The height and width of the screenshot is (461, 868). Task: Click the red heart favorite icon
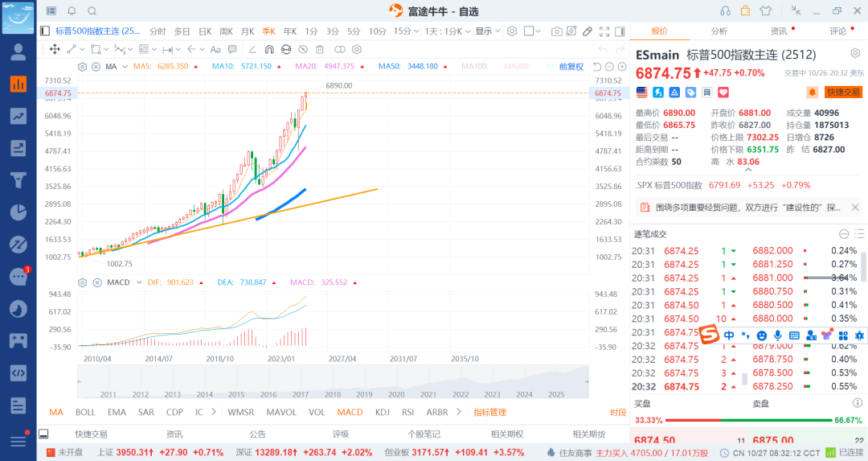click(723, 93)
